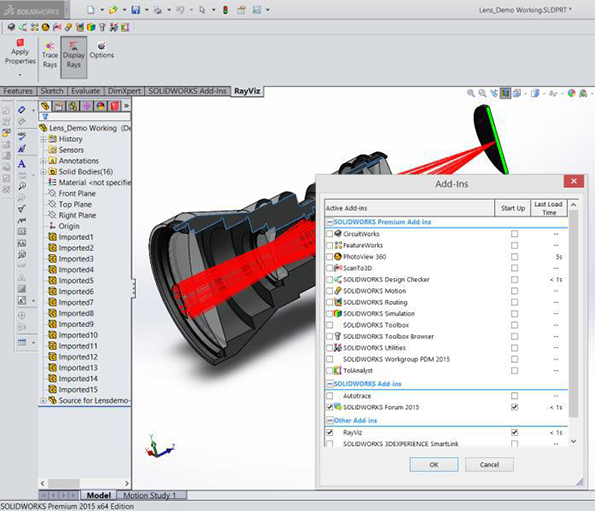Click the rebuild traffic light icon
This screenshot has width=595, height=511.
pyautogui.click(x=225, y=10)
